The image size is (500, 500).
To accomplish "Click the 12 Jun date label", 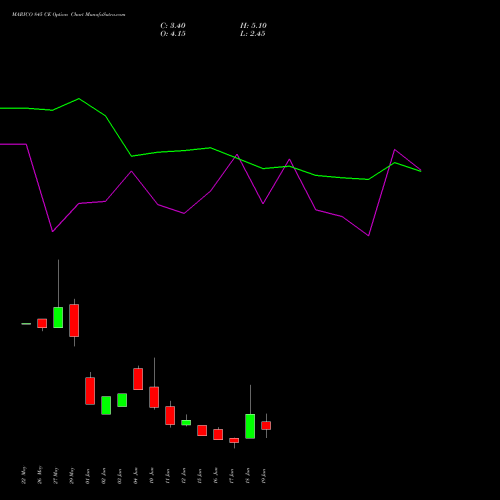I will [x=184, y=476].
